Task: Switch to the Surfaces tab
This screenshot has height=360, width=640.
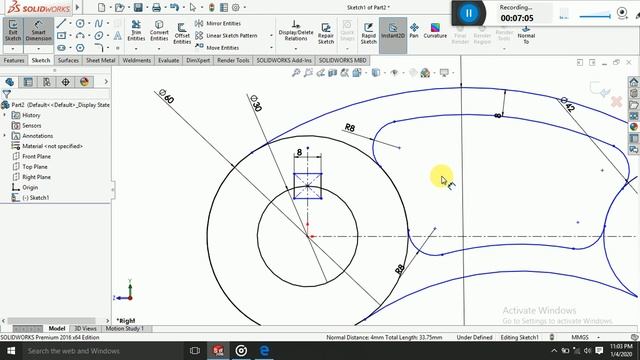Action: 68,60
